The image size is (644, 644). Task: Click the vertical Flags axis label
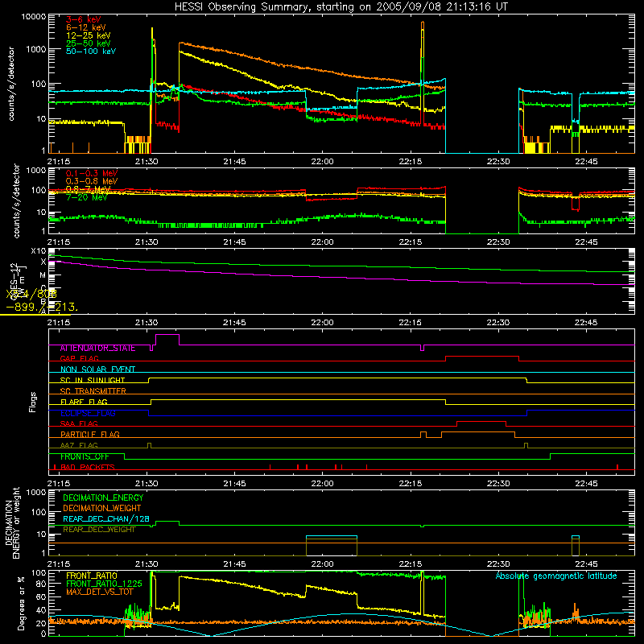pyautogui.click(x=33, y=402)
